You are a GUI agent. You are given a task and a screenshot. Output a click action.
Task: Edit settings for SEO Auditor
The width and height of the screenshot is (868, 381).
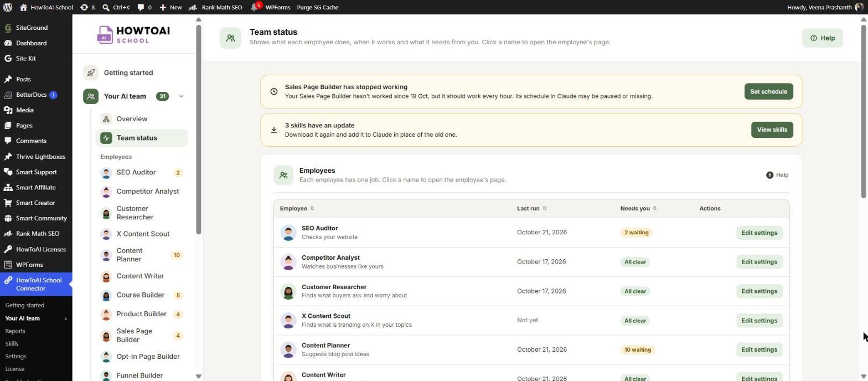pos(759,233)
